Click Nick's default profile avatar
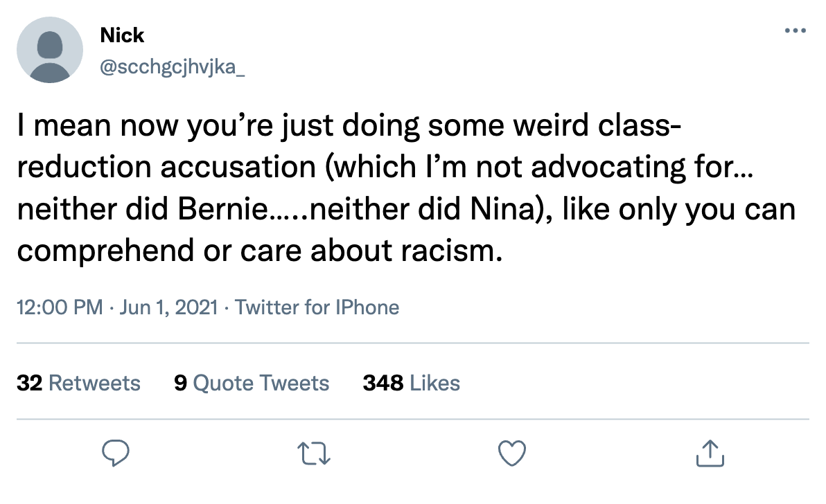The width and height of the screenshot is (826, 504). point(50,50)
